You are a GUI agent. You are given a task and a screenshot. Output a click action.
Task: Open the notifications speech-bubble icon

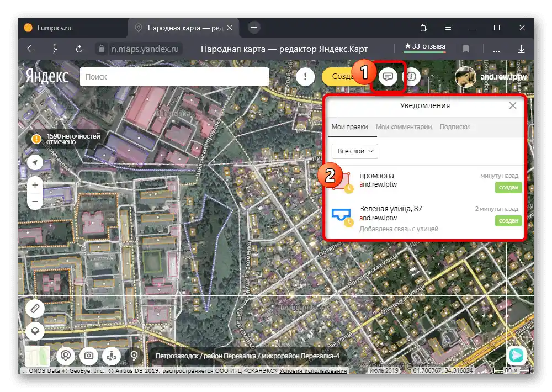[389, 77]
